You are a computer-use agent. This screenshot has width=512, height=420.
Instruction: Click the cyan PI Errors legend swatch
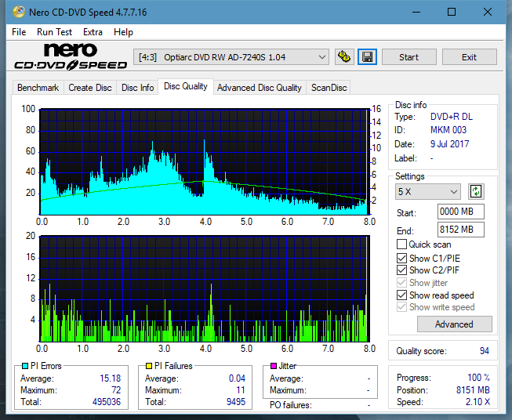pos(25,366)
